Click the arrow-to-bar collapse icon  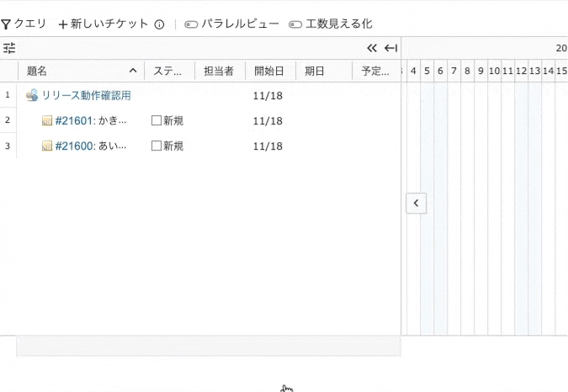point(390,48)
